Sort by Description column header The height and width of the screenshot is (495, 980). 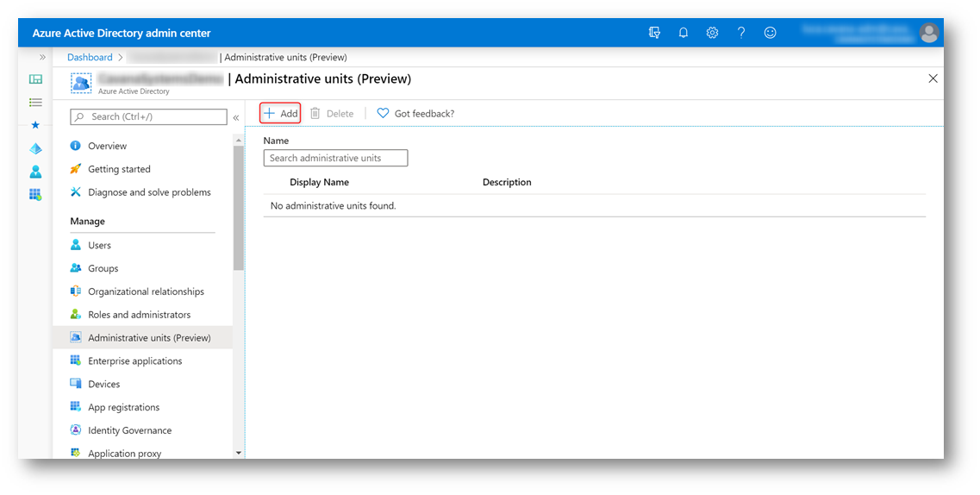click(507, 182)
